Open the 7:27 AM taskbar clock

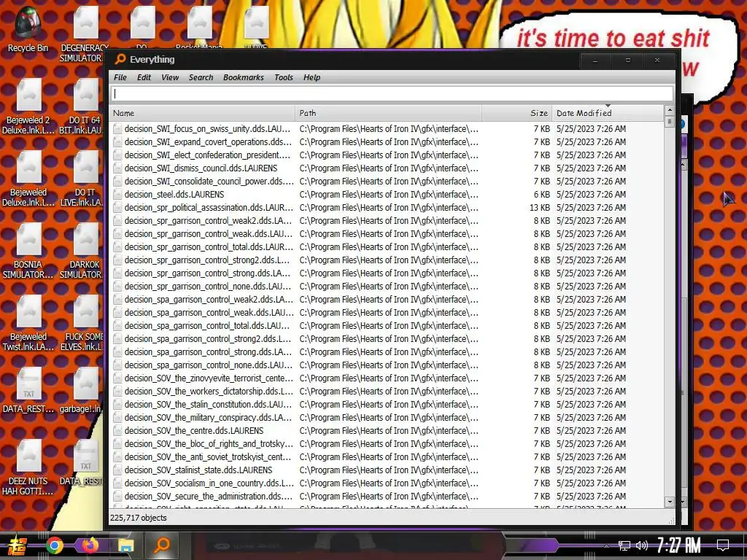tap(679, 545)
